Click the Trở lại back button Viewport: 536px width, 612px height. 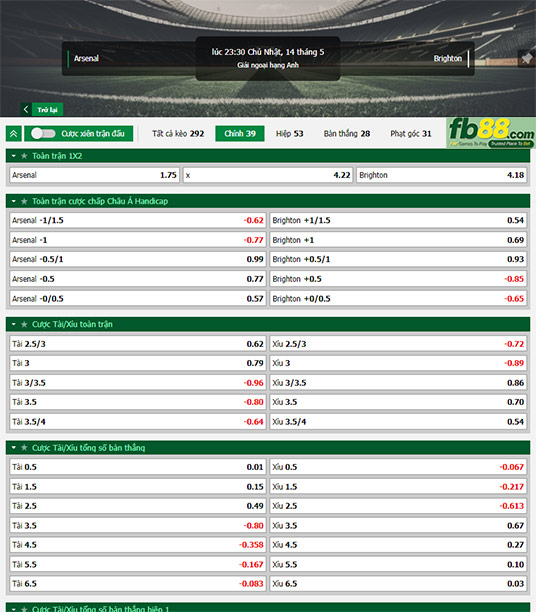(42, 109)
